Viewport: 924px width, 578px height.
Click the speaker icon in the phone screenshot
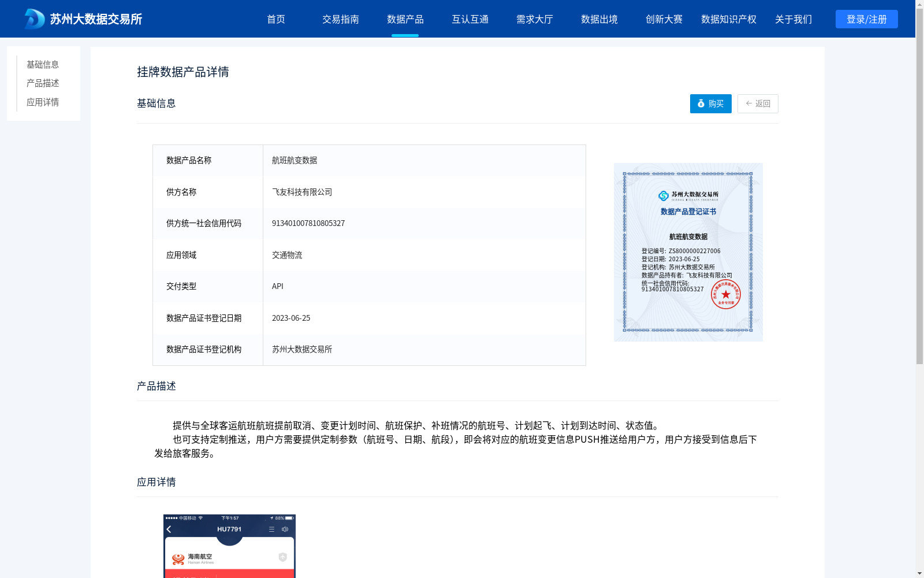(x=285, y=529)
